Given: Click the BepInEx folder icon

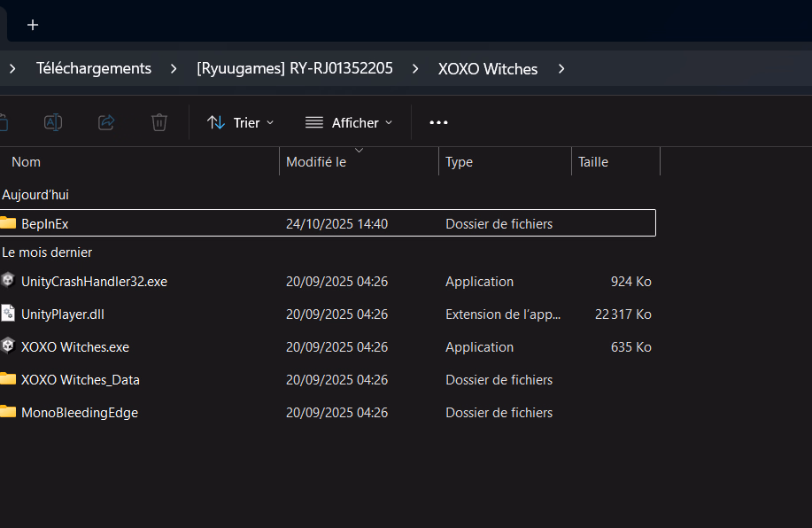Looking at the screenshot, I should click(8, 223).
